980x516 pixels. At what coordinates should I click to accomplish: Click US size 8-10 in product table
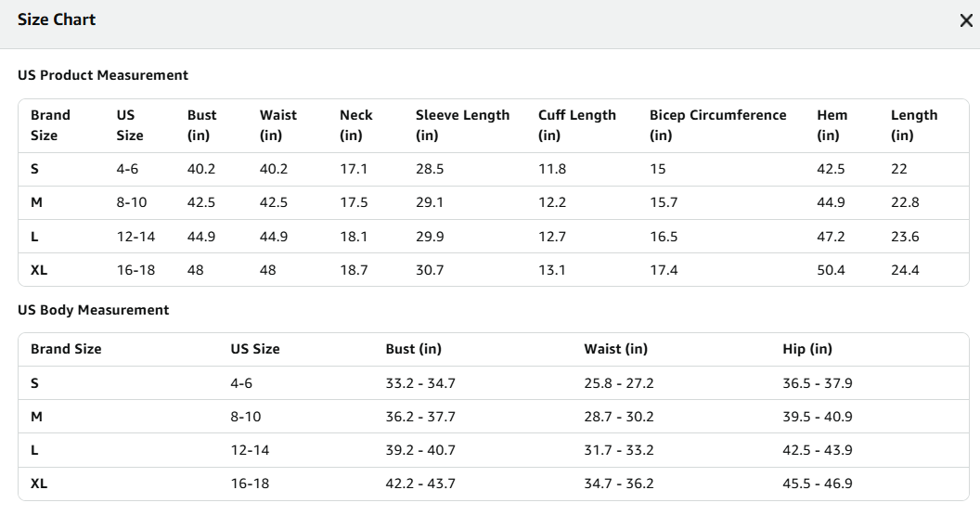pos(131,202)
